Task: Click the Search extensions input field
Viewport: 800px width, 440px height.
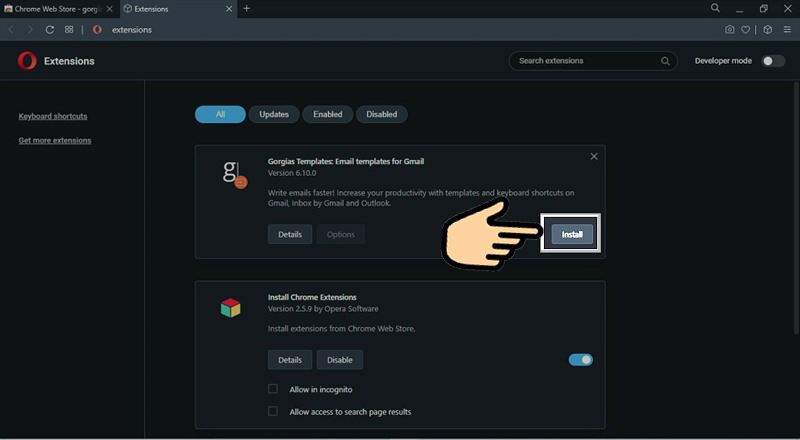Action: click(x=593, y=61)
